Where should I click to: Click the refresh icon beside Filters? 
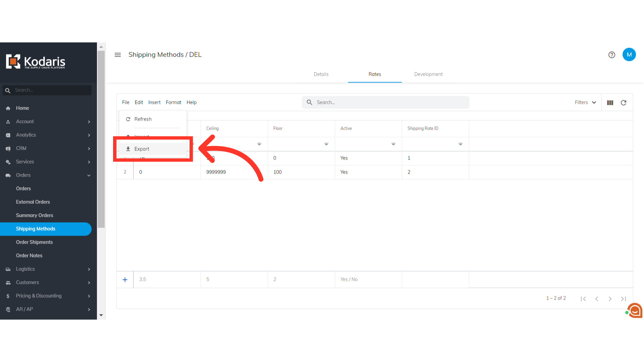(x=624, y=103)
